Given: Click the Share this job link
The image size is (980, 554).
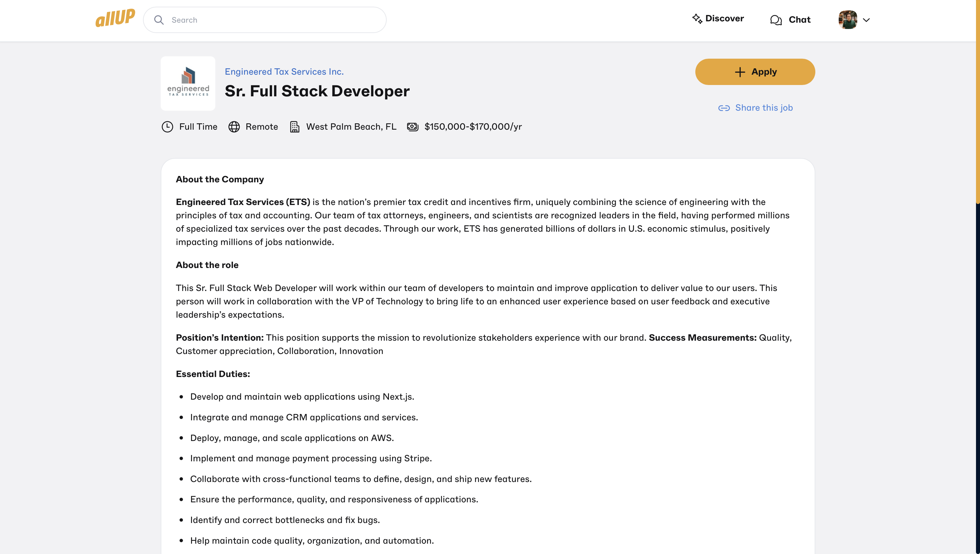Looking at the screenshot, I should coord(764,108).
